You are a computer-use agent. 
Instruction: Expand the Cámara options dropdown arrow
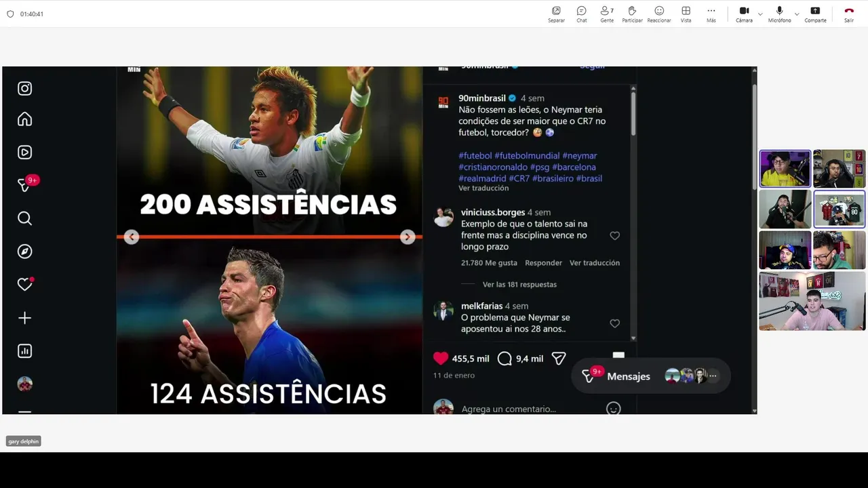pyautogui.click(x=760, y=14)
